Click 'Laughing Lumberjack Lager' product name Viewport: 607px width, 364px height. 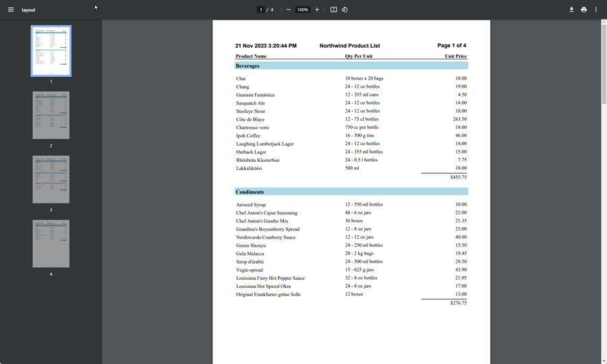[x=265, y=144]
